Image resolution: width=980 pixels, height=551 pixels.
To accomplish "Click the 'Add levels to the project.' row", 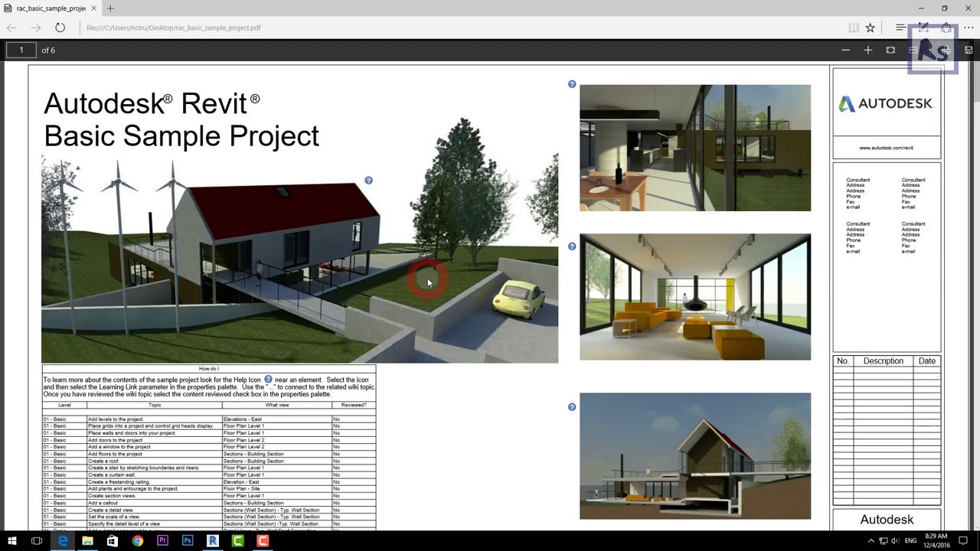I will coord(209,419).
